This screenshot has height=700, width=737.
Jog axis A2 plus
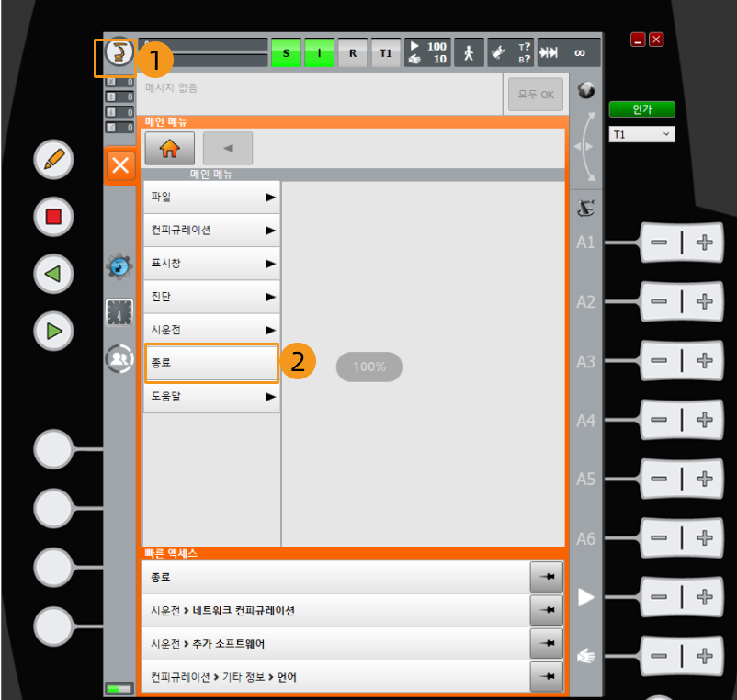pos(704,301)
